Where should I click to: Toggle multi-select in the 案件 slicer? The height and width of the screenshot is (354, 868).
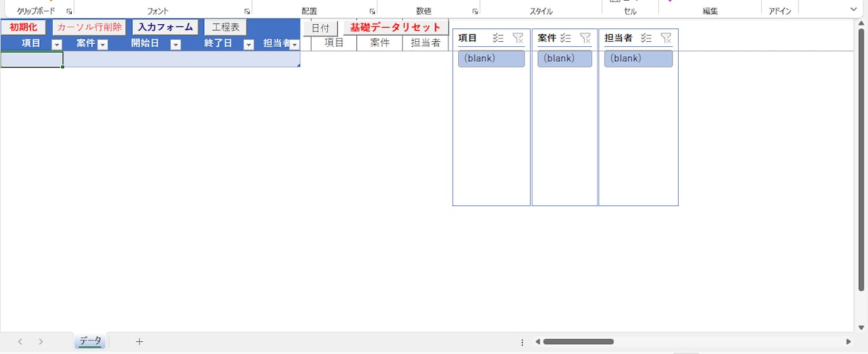566,38
